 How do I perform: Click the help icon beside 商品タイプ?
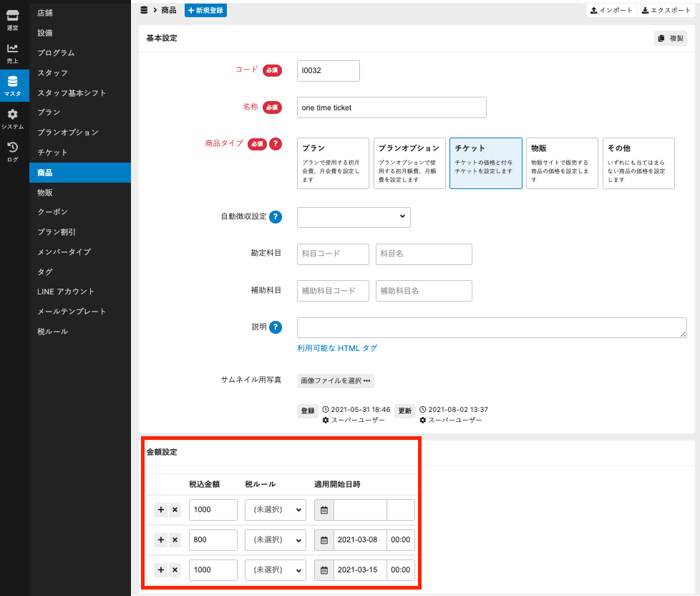[x=275, y=144]
